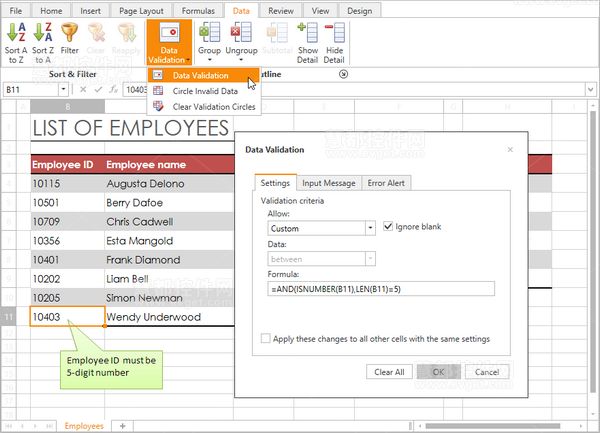Click the Show Detail icon

pos(308,32)
